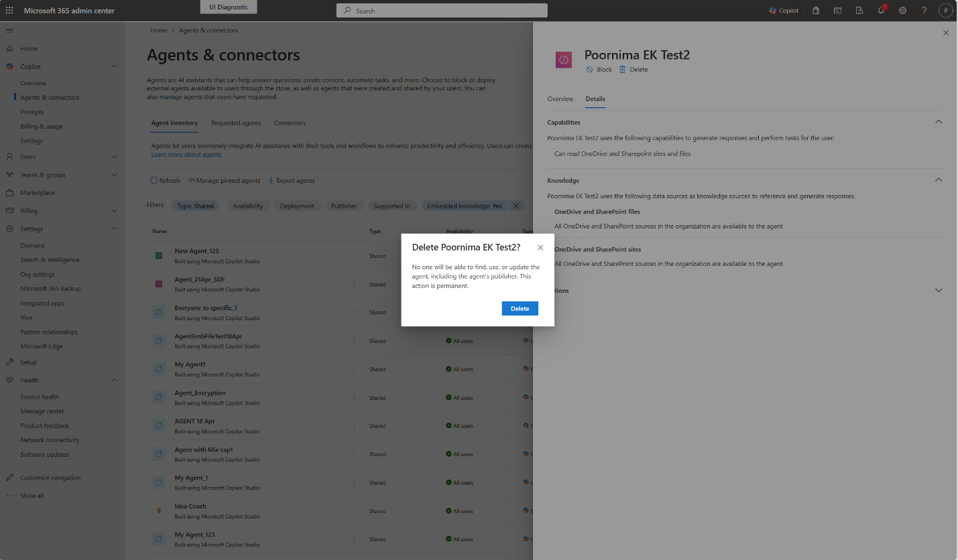958x560 pixels.
Task: Open the account profile avatar
Action: click(945, 11)
